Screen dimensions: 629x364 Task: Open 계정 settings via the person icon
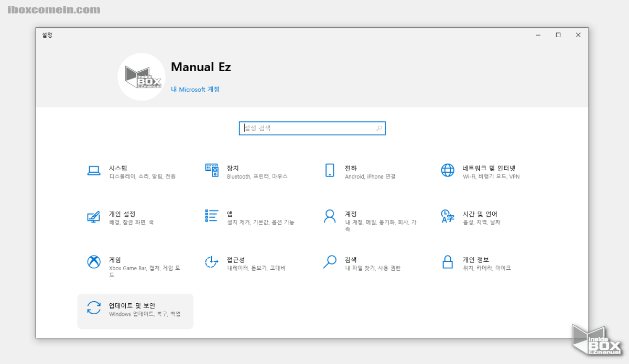tap(330, 216)
